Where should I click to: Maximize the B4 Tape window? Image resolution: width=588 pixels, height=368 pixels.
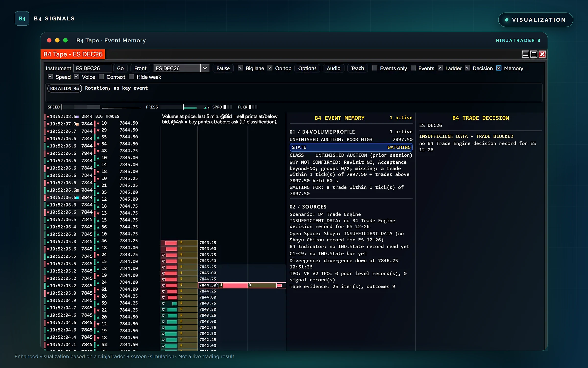pyautogui.click(x=534, y=54)
